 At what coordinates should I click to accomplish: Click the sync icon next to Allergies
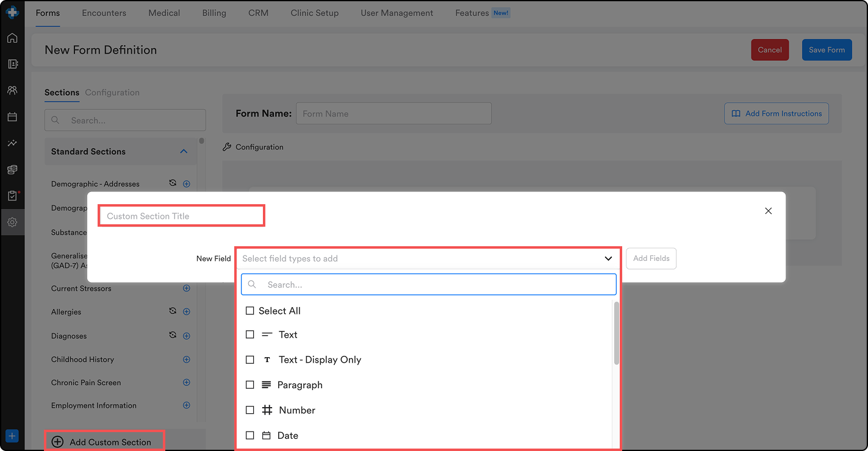point(173,311)
